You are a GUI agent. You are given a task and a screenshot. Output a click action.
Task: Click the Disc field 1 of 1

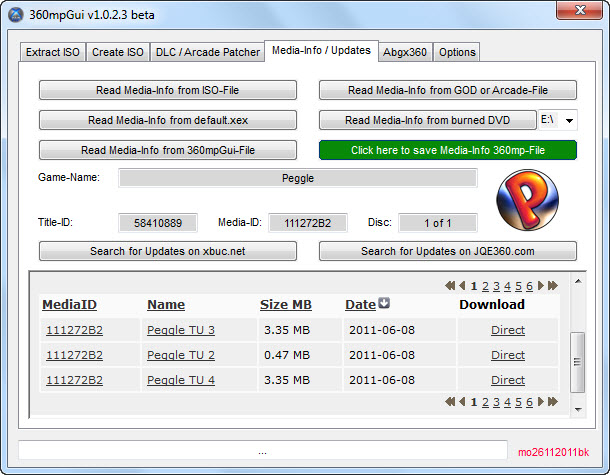click(x=438, y=223)
